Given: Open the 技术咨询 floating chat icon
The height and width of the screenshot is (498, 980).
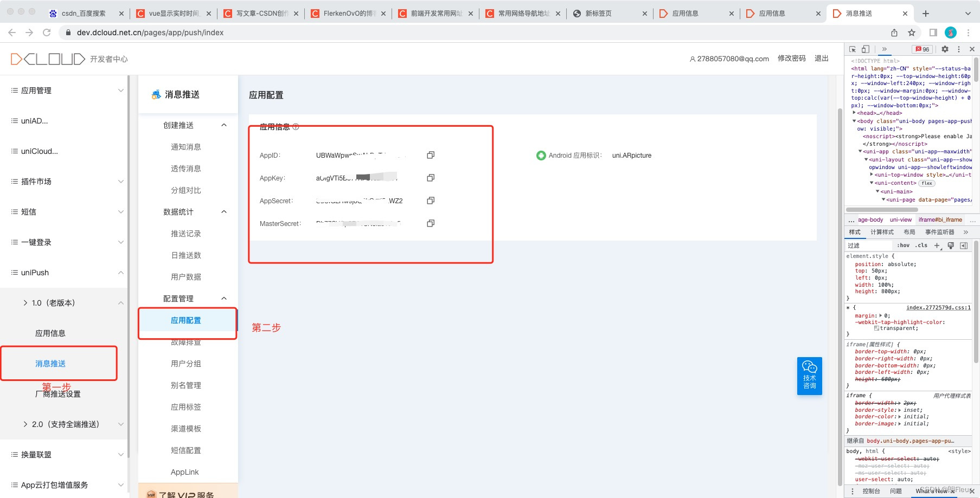Looking at the screenshot, I should point(809,375).
